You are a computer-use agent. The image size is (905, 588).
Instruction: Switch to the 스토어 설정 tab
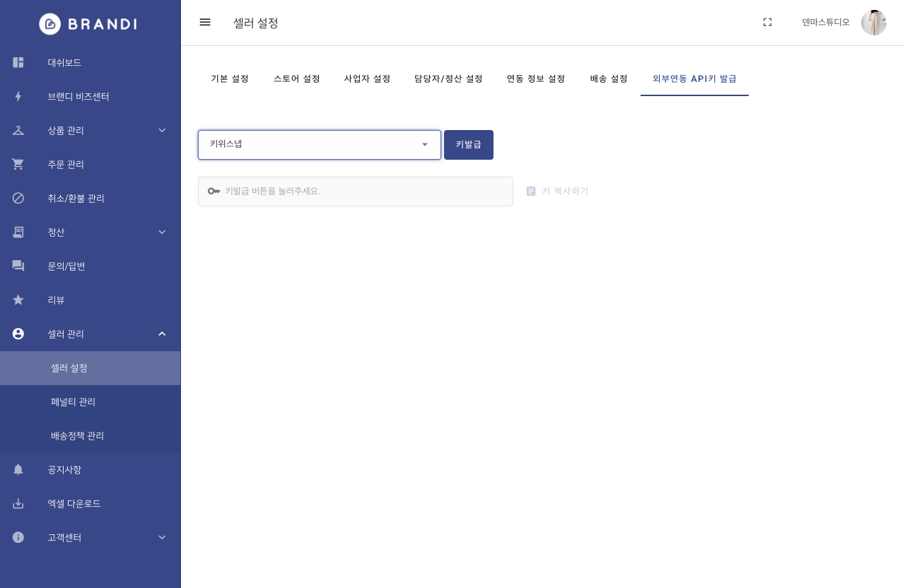click(297, 78)
